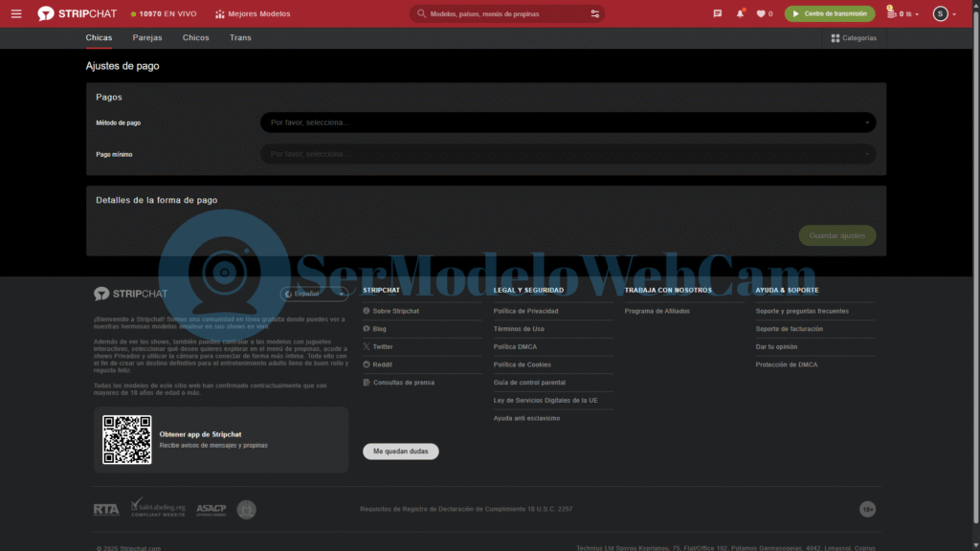Open Sobre Stripchat link
Viewport: 980px width, 551px height.
(x=395, y=311)
